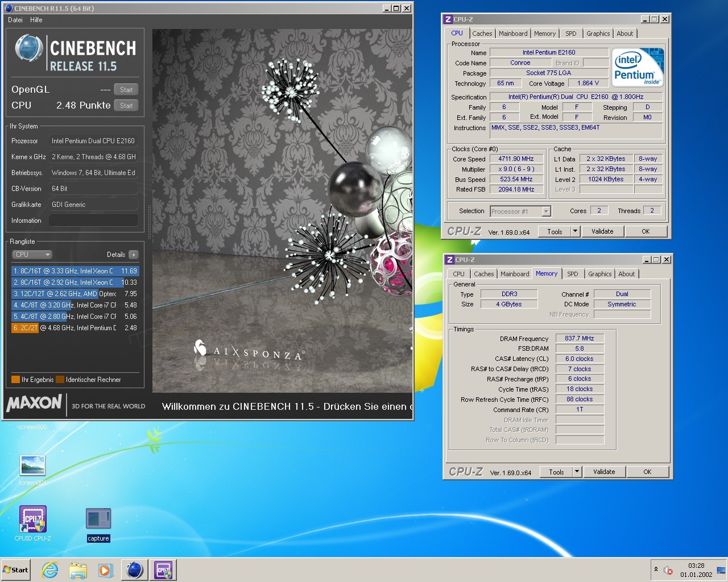
Task: Click the CAS# Latency value 6.0 clocks
Action: click(580, 359)
